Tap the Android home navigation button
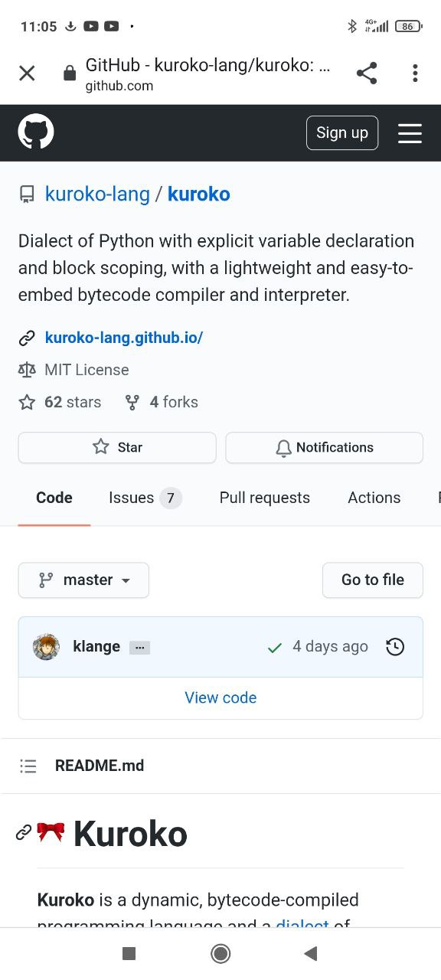441x980 pixels. pyautogui.click(x=220, y=953)
